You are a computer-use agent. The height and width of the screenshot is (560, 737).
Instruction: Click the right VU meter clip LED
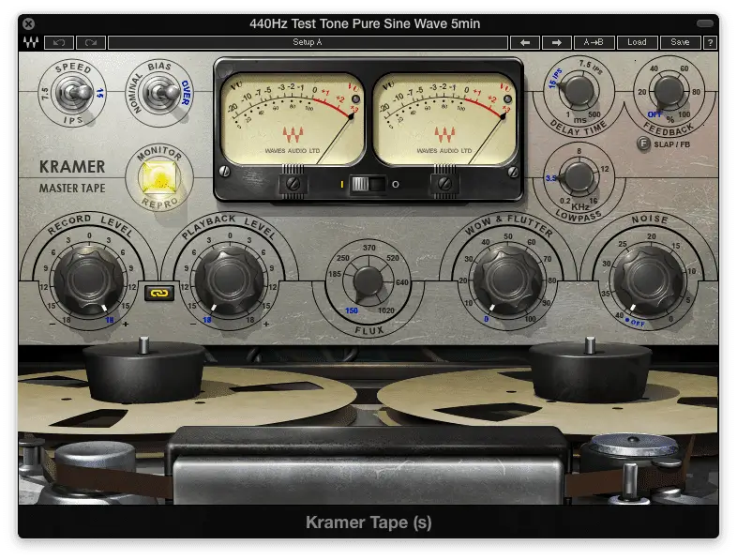tap(507, 99)
